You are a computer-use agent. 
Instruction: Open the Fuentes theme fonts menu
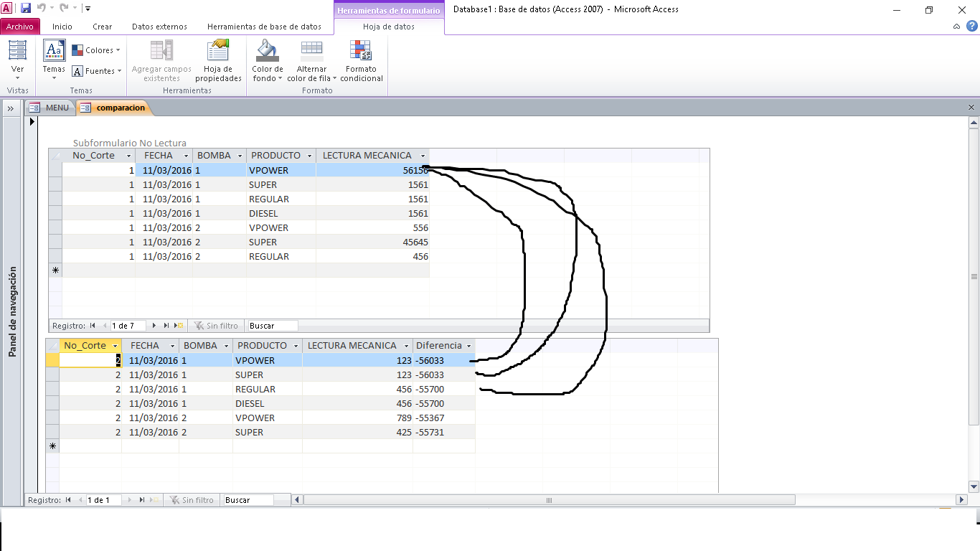(x=95, y=71)
